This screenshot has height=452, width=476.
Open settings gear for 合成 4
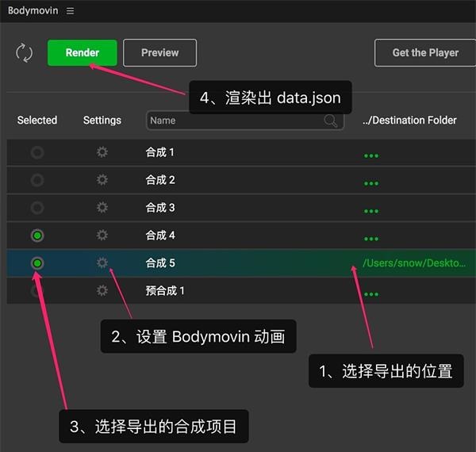pos(102,235)
